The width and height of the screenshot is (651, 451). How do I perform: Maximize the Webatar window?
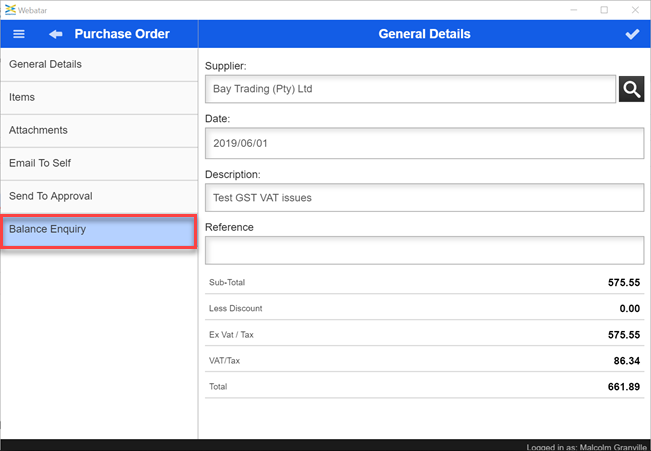pyautogui.click(x=604, y=9)
